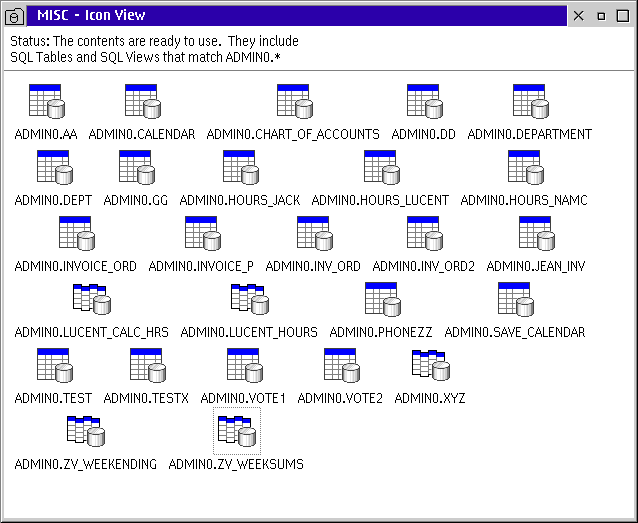Select the ADMIN0.VOTE1 table icon
Viewport: 638px width, 523px height.
tap(245, 365)
